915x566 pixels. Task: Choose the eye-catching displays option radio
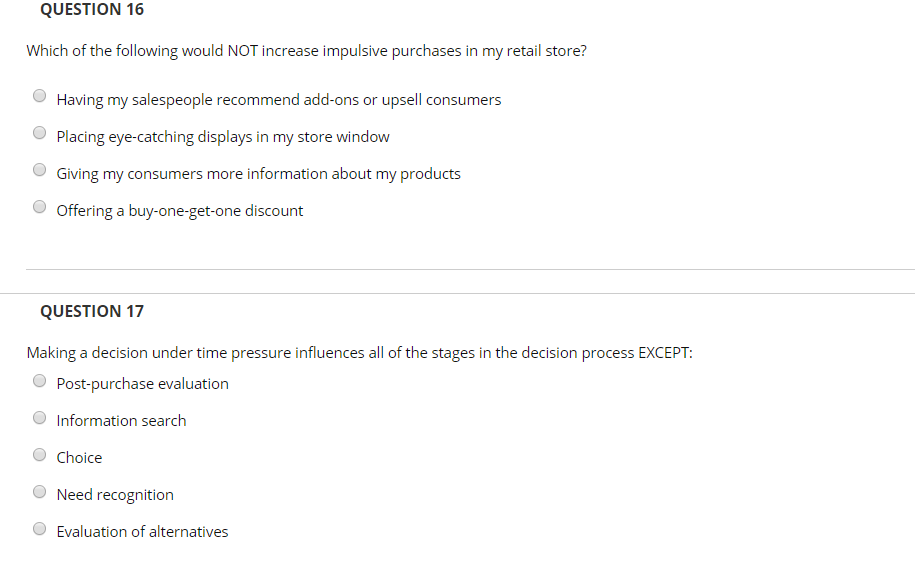click(39, 133)
